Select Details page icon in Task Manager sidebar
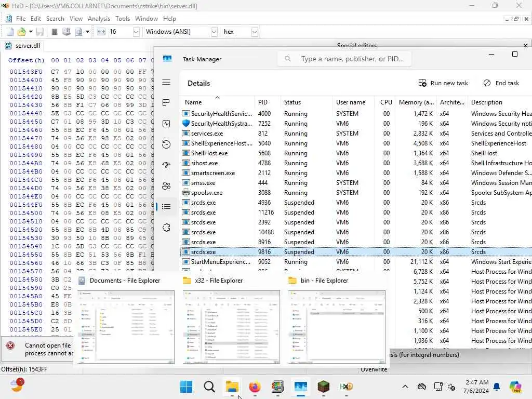The height and width of the screenshot is (399, 532). point(166,207)
